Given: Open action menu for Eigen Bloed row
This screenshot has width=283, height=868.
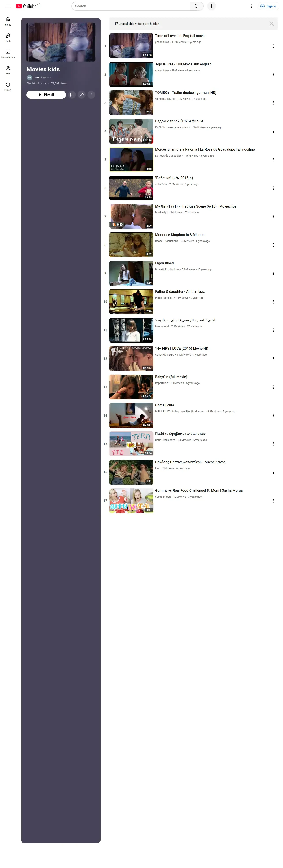Looking at the screenshot, I should click(x=273, y=273).
